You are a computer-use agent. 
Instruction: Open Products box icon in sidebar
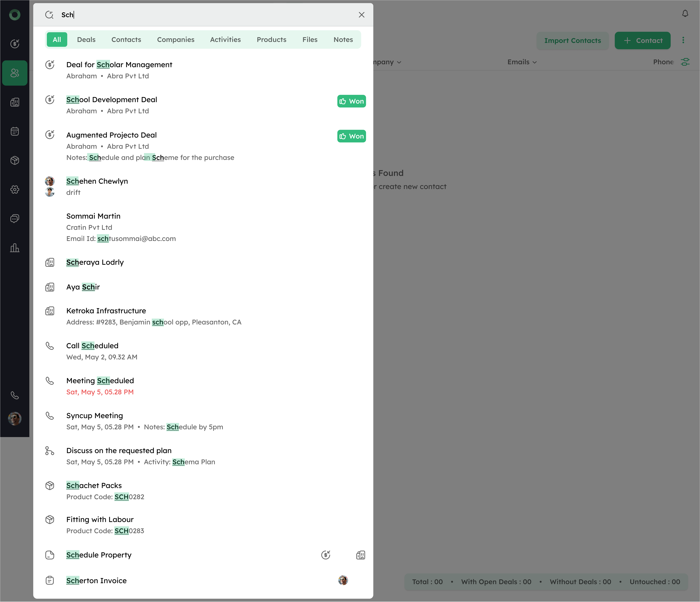(15, 160)
